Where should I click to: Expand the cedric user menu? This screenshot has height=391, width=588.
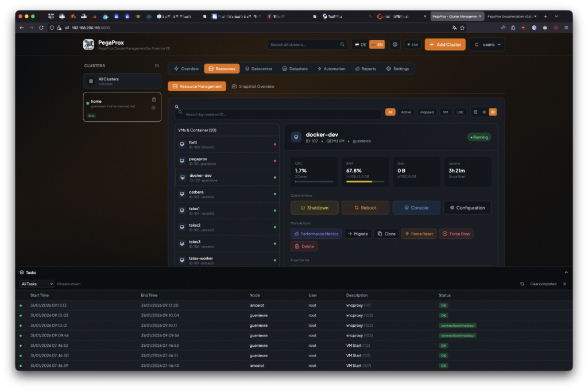click(x=486, y=44)
